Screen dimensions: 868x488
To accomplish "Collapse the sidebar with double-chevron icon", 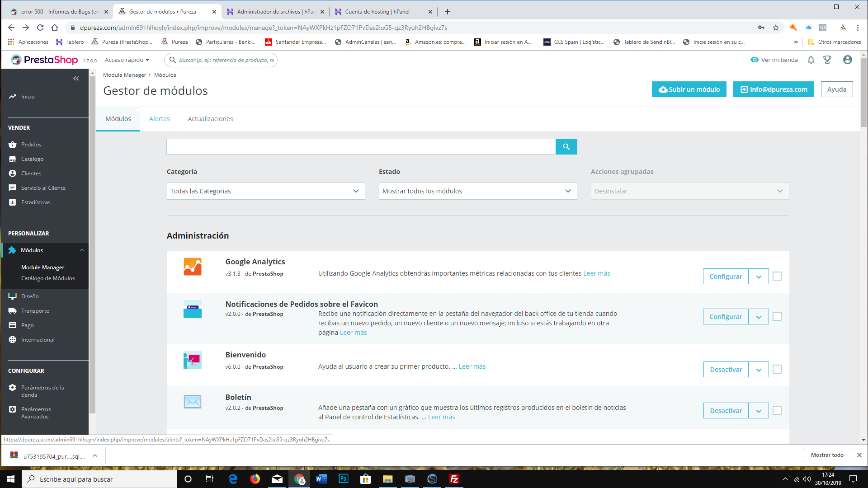I will [x=76, y=79].
